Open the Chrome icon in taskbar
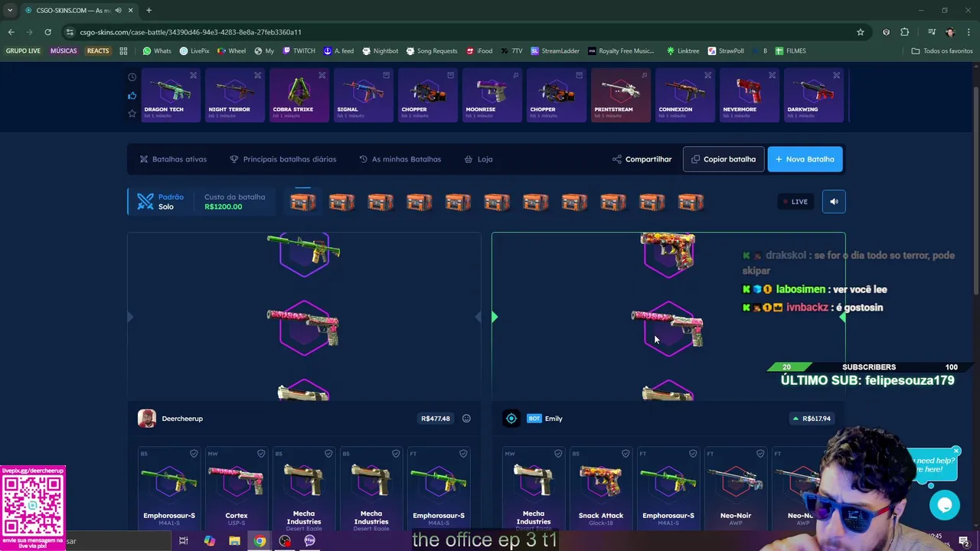This screenshot has height=551, width=980. [x=260, y=541]
